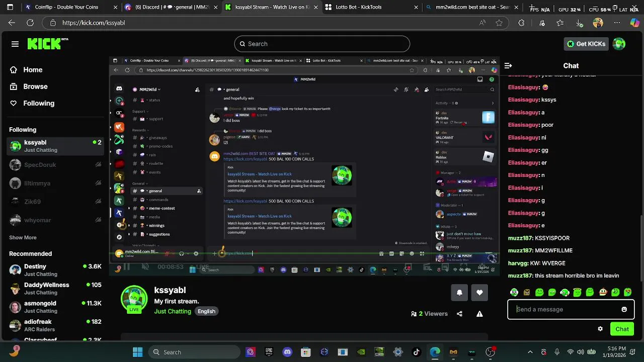Open asmongold recommended channel

pos(55,307)
